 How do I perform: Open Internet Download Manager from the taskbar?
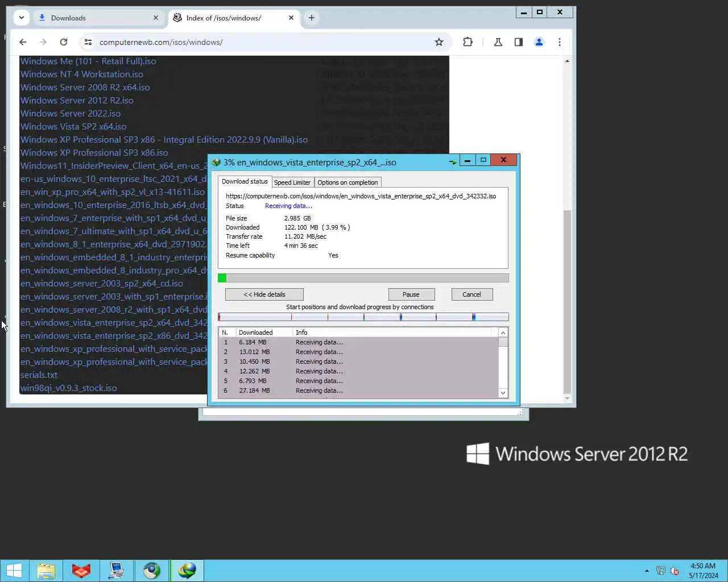(x=187, y=571)
